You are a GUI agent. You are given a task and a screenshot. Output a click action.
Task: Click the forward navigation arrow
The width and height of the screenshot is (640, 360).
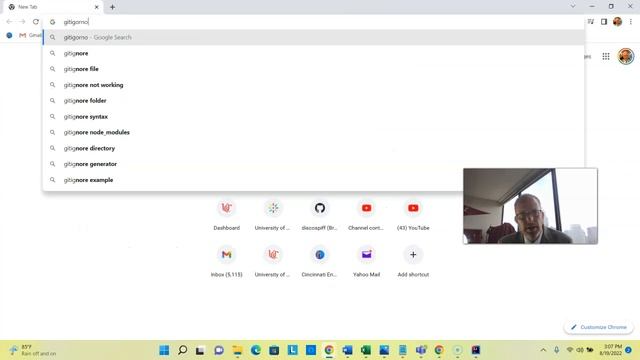click(x=22, y=22)
